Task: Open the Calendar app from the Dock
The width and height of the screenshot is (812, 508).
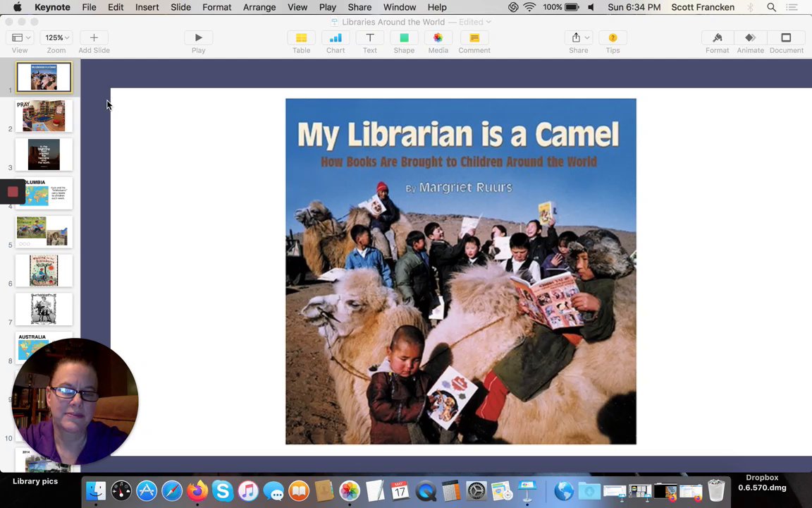Action: [400, 490]
